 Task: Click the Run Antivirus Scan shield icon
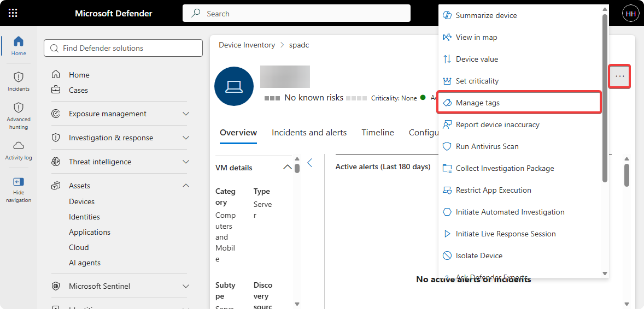pyautogui.click(x=447, y=146)
